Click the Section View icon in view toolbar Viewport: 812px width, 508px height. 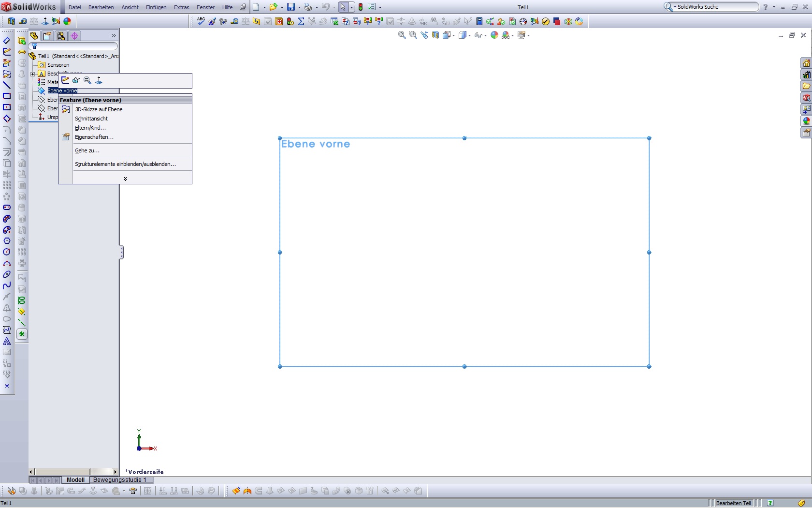(x=435, y=35)
